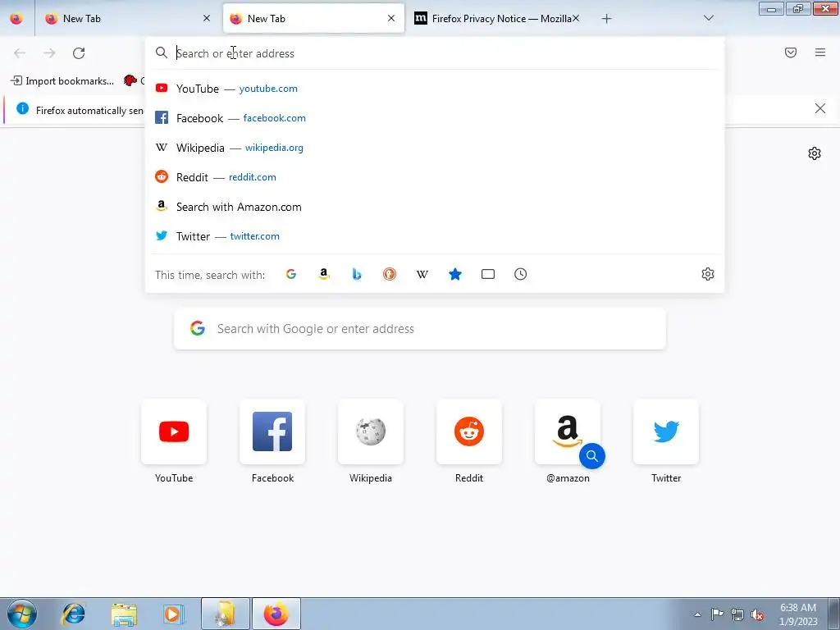Search history using the clock icon
Viewport: 840px width, 630px height.
521,274
